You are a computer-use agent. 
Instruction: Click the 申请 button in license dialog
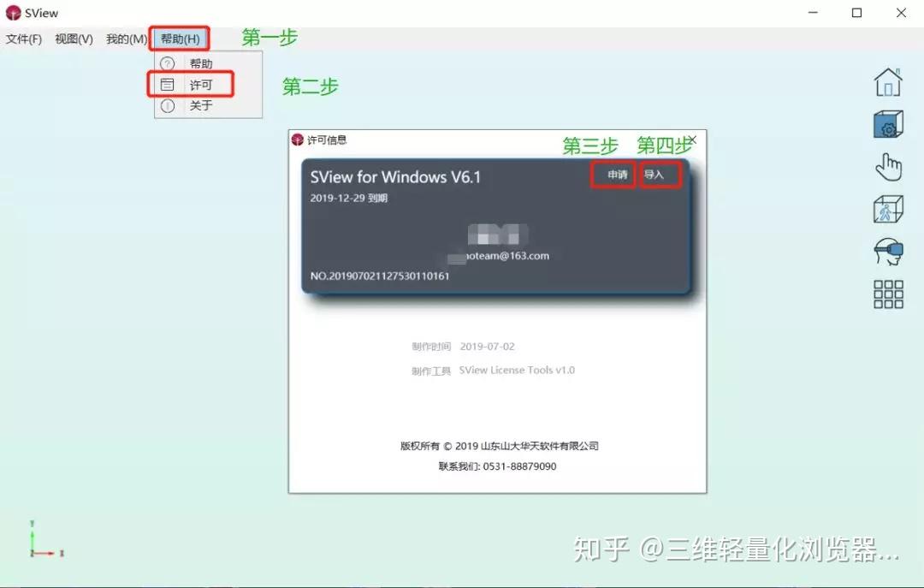[613, 173]
